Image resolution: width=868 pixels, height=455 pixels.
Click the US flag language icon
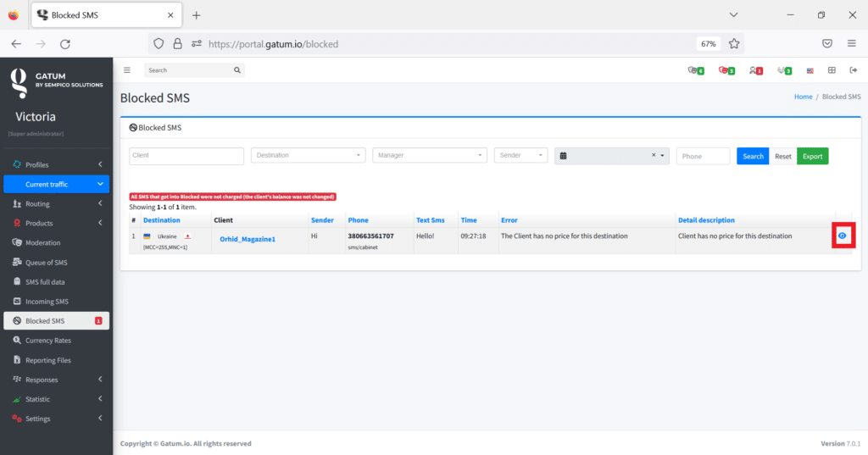pos(810,70)
